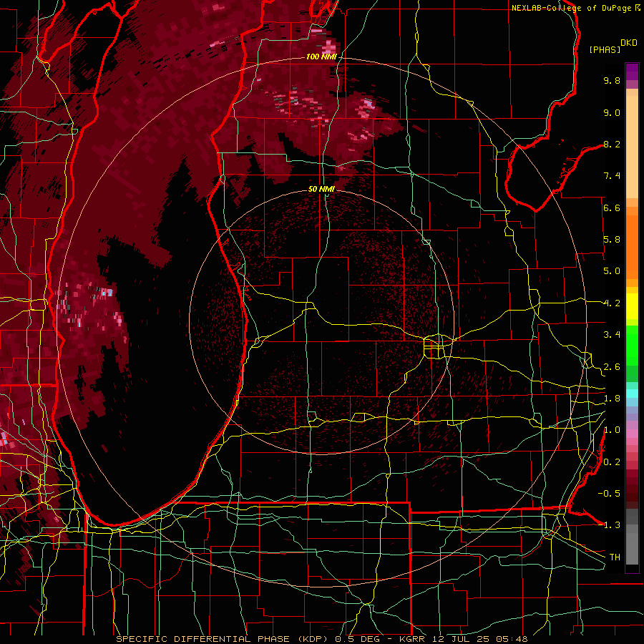Click the TH threshold label on scale
This screenshot has width=644, height=644.
click(x=615, y=557)
